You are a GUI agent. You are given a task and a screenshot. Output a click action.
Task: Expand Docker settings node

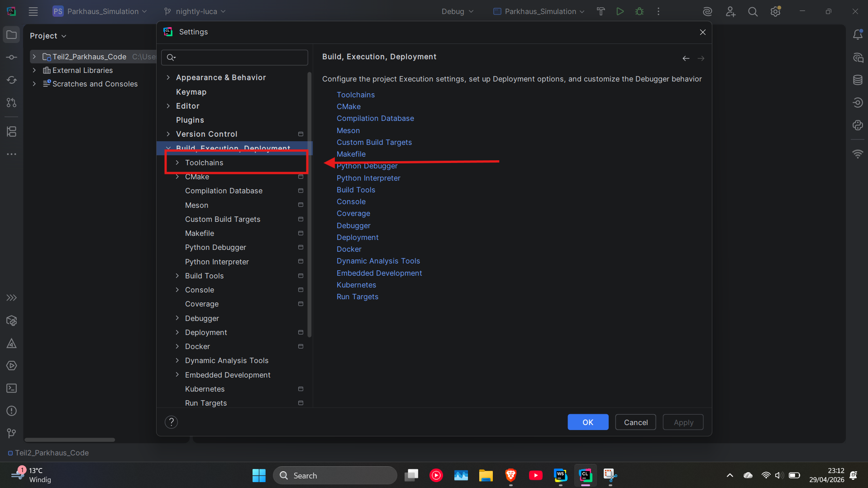(177, 346)
